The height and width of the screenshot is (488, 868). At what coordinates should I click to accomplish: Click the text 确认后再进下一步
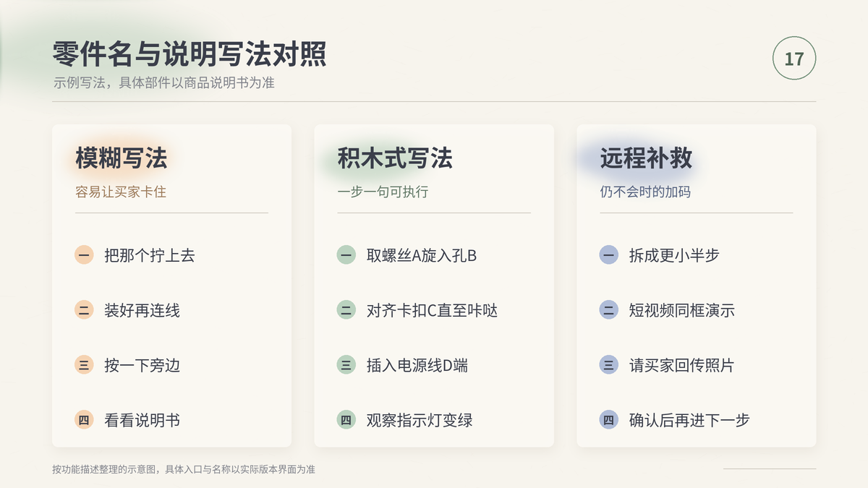[689, 420]
